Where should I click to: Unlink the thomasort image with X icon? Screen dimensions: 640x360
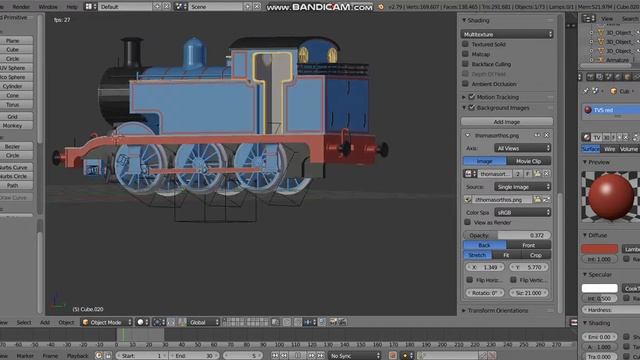546,174
